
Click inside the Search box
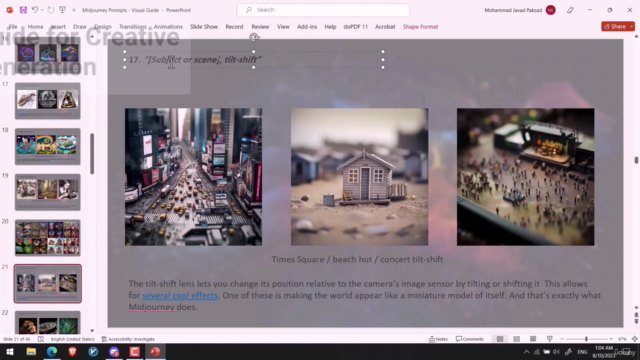323,10
